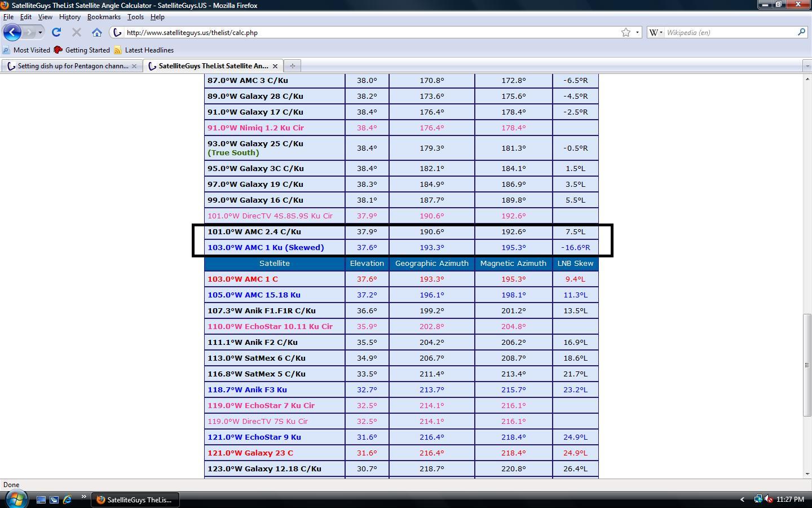Open the History menu

70,17
